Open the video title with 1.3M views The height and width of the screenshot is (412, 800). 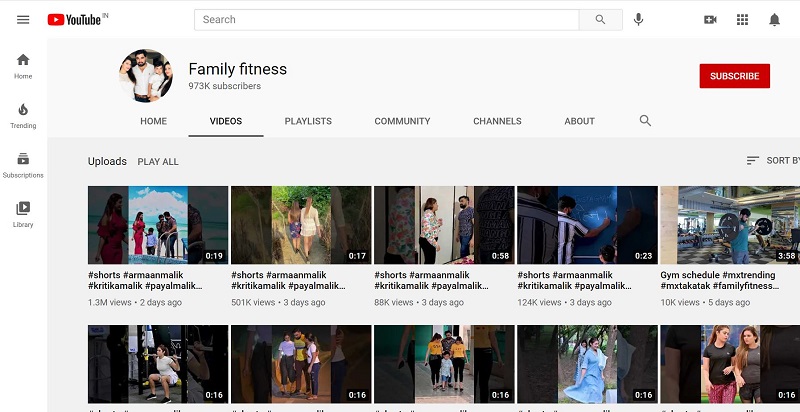pos(145,280)
